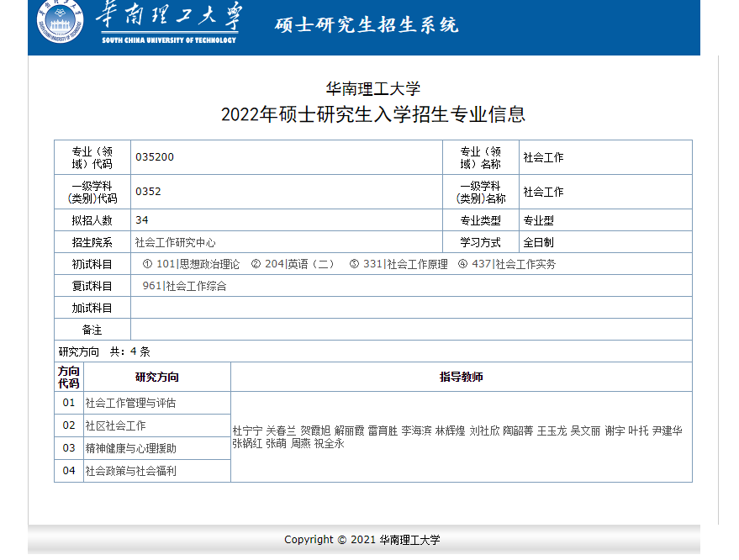Click the 硕士研究生招生系统 header title
Screen dimensions: 739x560
tap(367, 25)
